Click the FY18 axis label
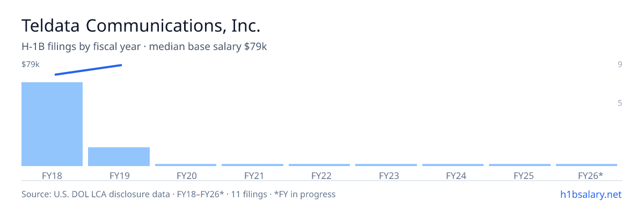Image resolution: width=644 pixels, height=215 pixels. (52, 175)
